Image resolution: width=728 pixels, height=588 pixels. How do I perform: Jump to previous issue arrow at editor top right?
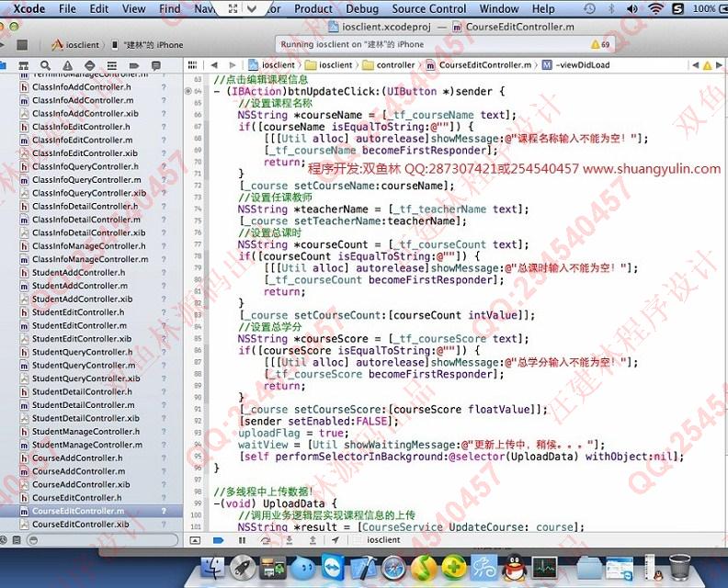696,65
